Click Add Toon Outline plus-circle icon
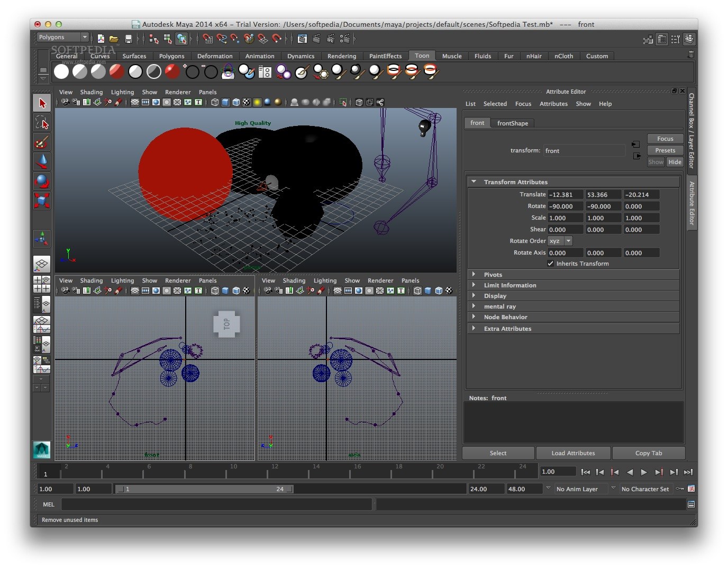The width and height of the screenshot is (728, 569). (191, 71)
